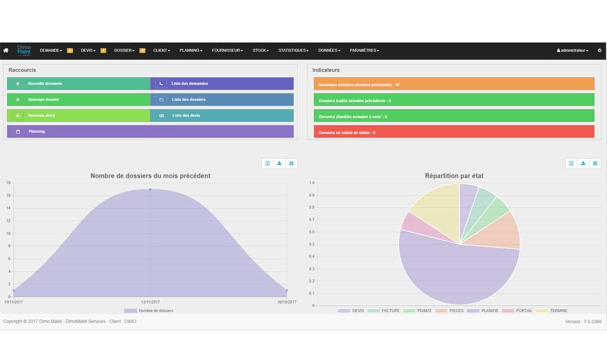This screenshot has height=364, width=607.
Task: Open the DEVIS dropdown menu
Action: 89,51
